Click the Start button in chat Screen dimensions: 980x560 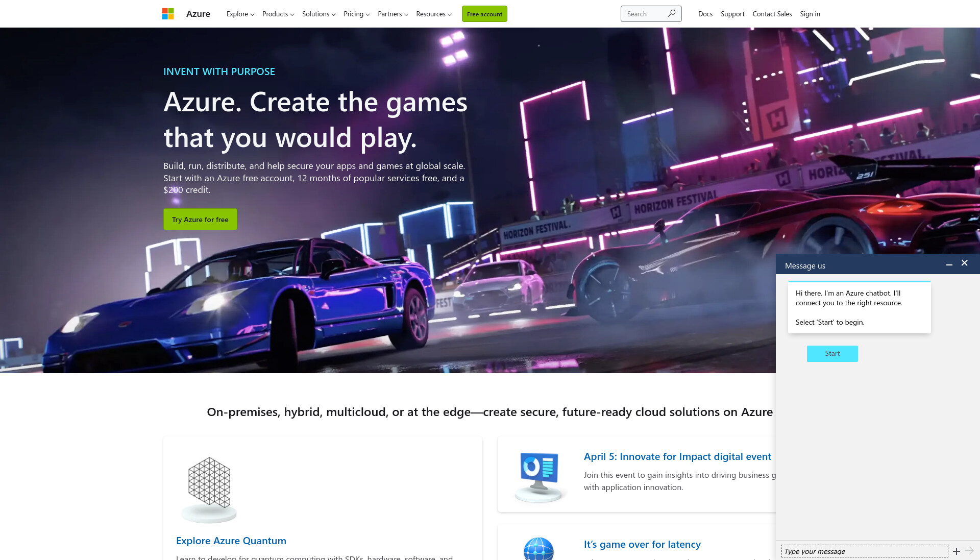tap(832, 353)
